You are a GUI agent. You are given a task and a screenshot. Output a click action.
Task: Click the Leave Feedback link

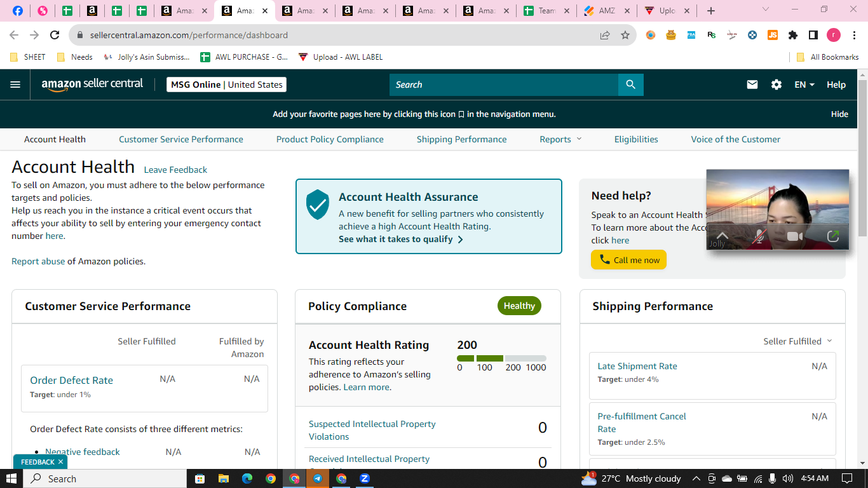175,170
